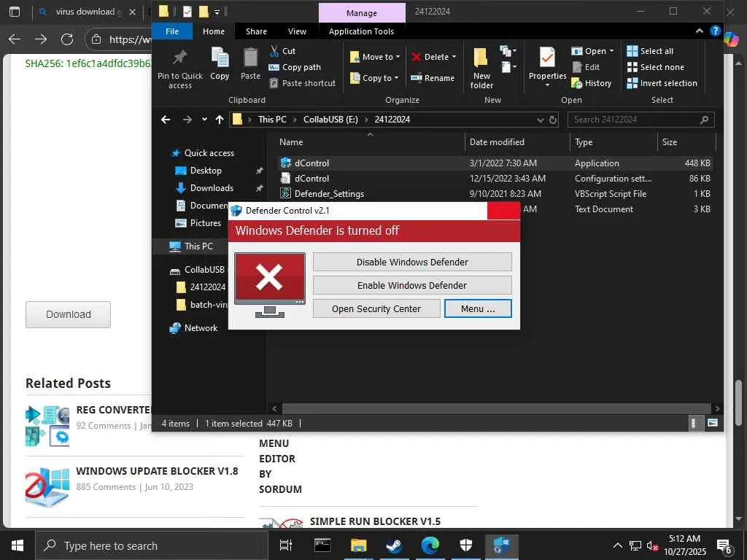This screenshot has height=560, width=747.
Task: Click browser reload button in Edge
Action: 66,39
